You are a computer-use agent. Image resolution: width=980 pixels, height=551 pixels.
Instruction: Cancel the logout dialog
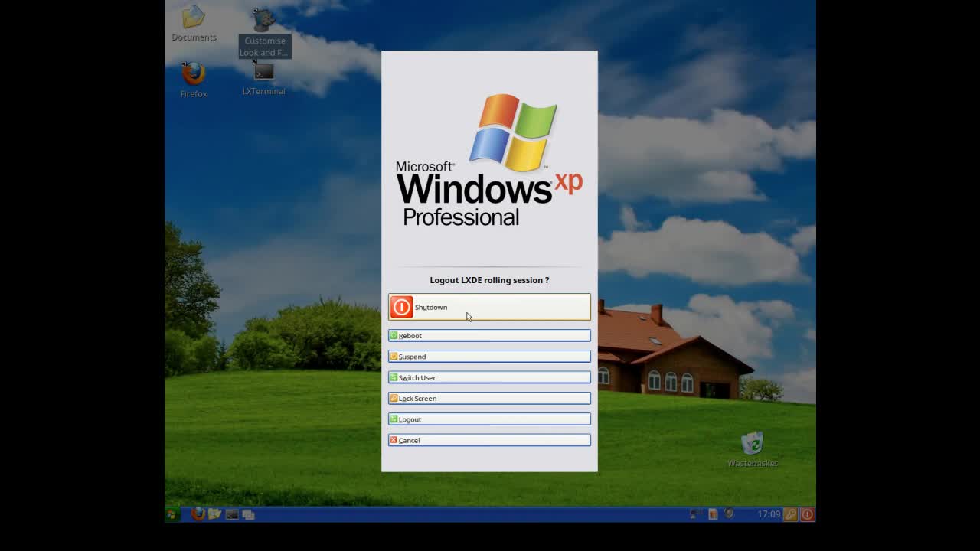[x=489, y=440]
